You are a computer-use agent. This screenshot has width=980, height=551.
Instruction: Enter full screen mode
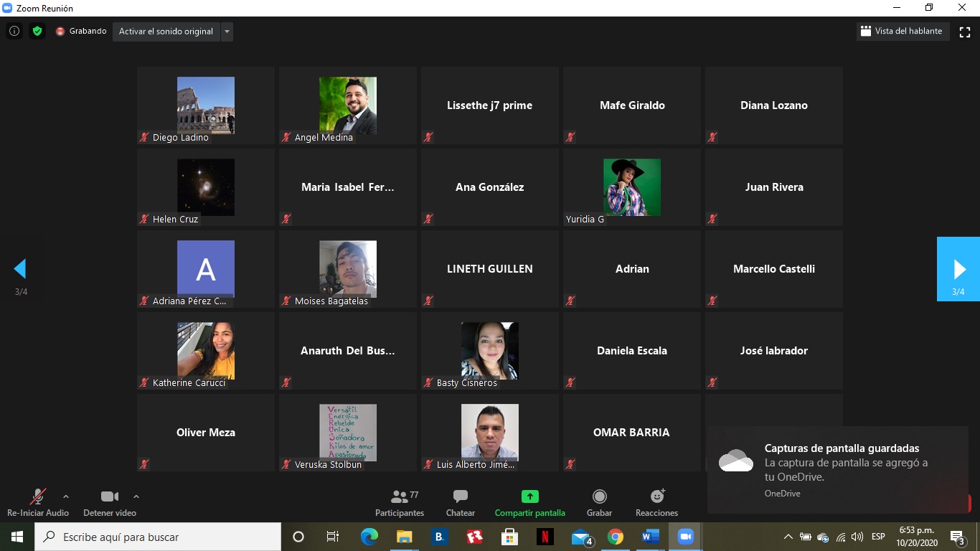[965, 32]
